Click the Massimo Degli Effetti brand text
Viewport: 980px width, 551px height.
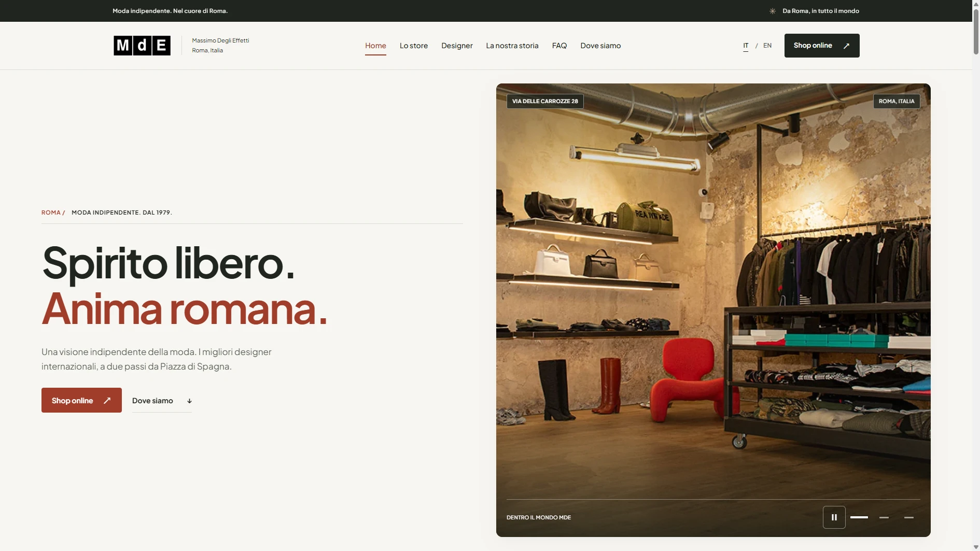(220, 40)
